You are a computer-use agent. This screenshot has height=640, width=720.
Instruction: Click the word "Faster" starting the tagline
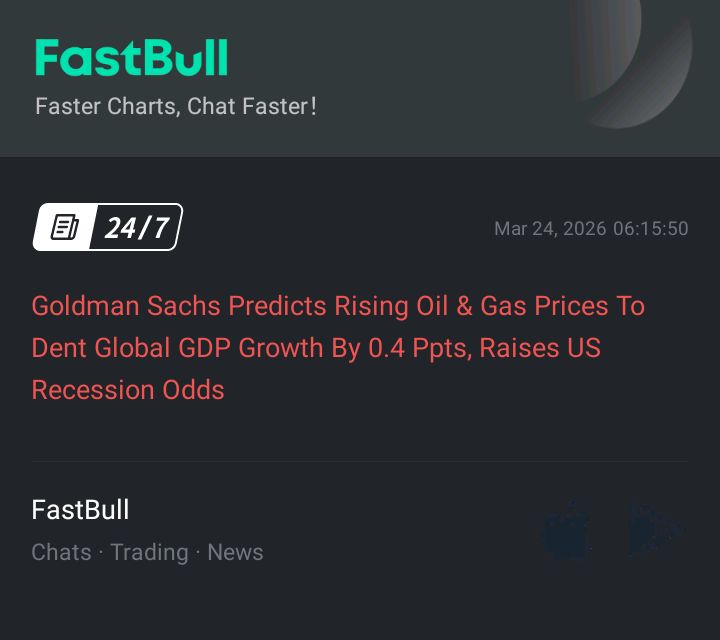pos(66,105)
